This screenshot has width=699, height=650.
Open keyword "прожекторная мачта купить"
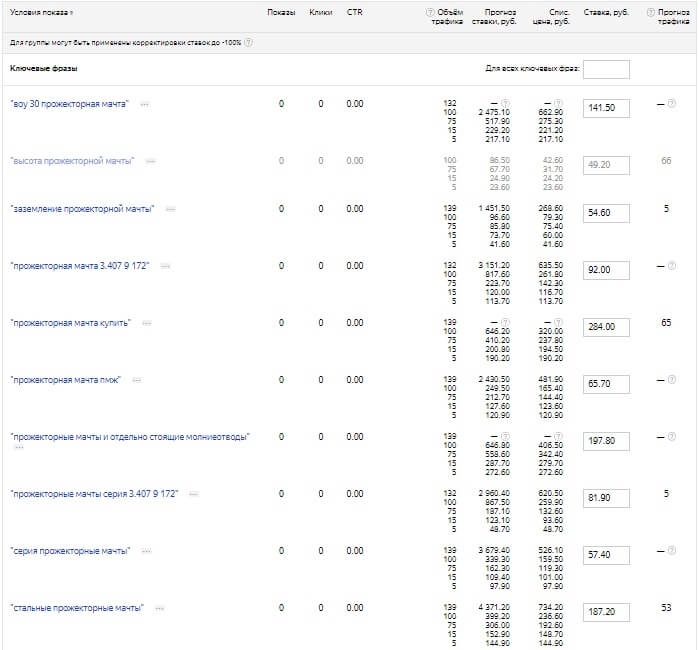70,323
